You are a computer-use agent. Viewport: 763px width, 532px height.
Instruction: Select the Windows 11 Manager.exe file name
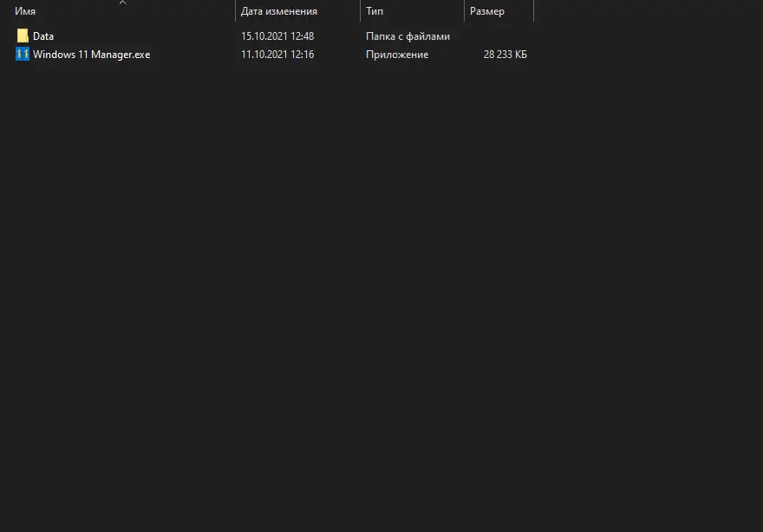click(92, 55)
